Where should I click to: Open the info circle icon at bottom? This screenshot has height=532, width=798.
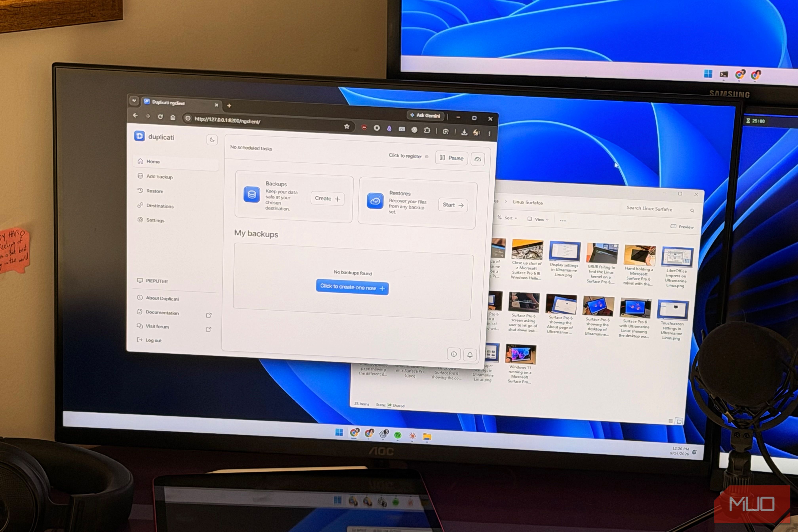click(x=454, y=354)
